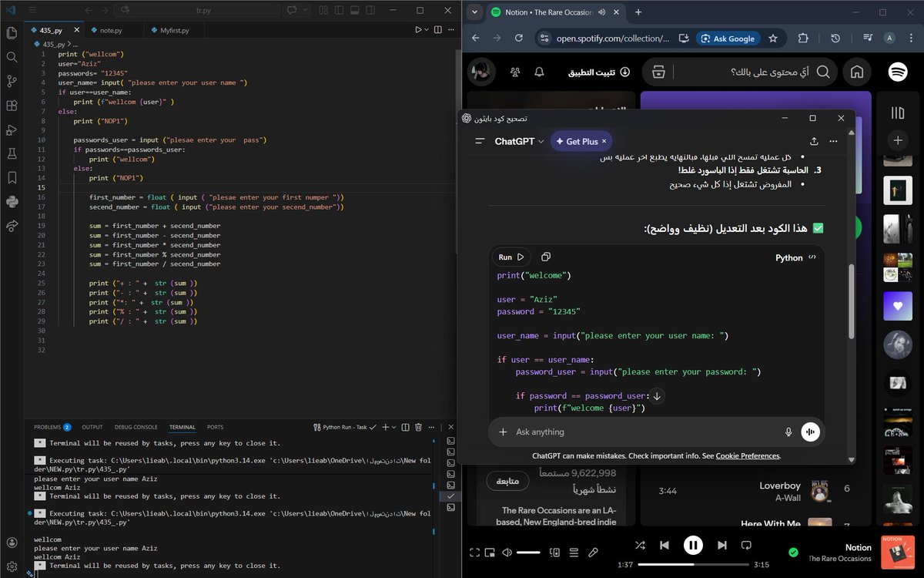Open Run and Debug view in VS Code
924x578 pixels.
click(x=12, y=129)
